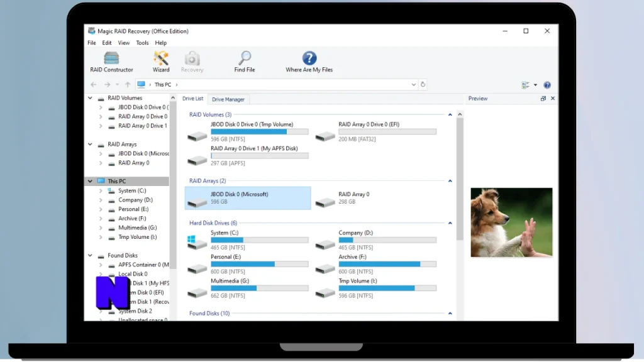This screenshot has height=362, width=644.
Task: Open Where Are My Files help
Action: 309,62
